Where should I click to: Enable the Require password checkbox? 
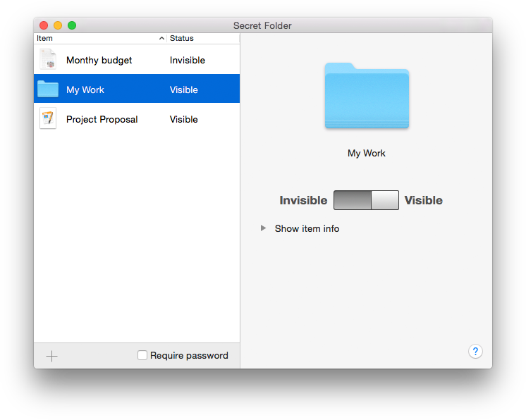(142, 355)
